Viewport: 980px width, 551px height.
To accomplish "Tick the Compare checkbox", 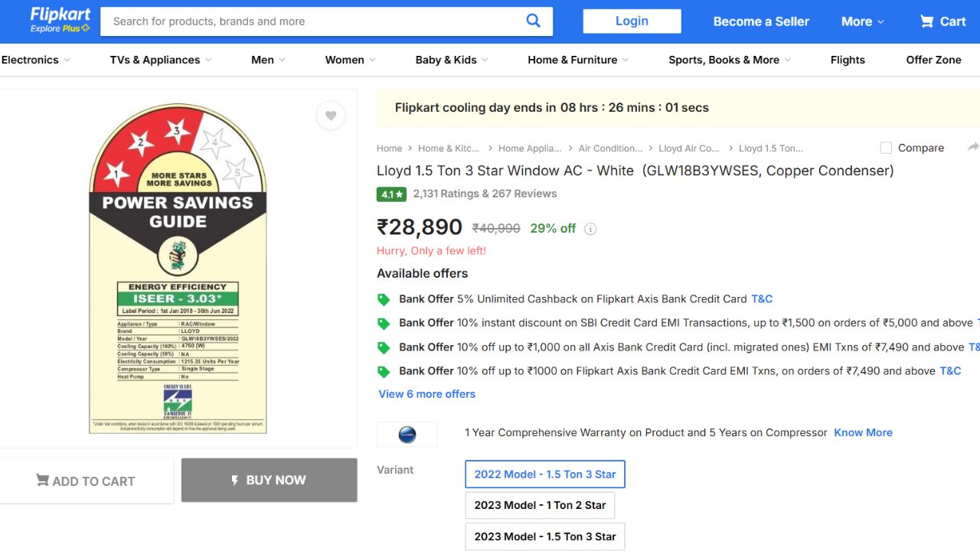I will pyautogui.click(x=886, y=148).
